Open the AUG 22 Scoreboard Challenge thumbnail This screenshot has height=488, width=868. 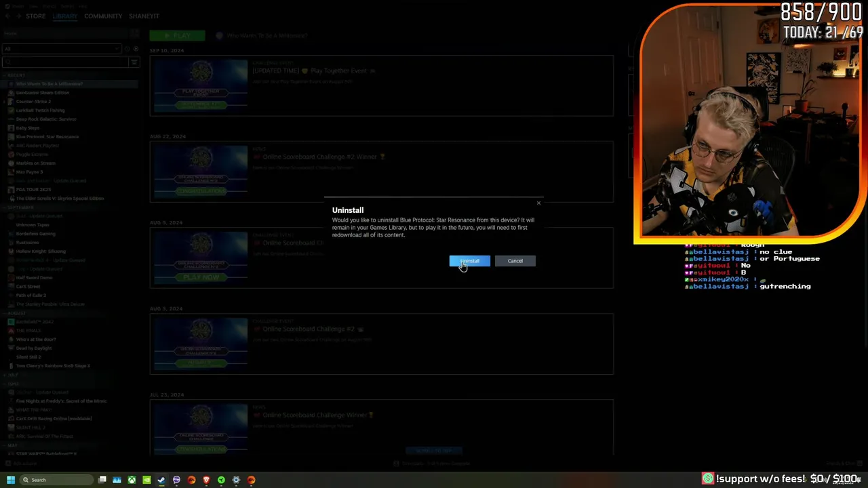(x=201, y=171)
